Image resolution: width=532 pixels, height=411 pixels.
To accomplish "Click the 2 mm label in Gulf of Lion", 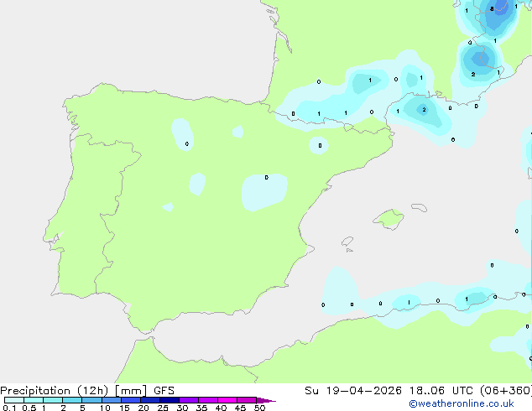I will point(424,110).
